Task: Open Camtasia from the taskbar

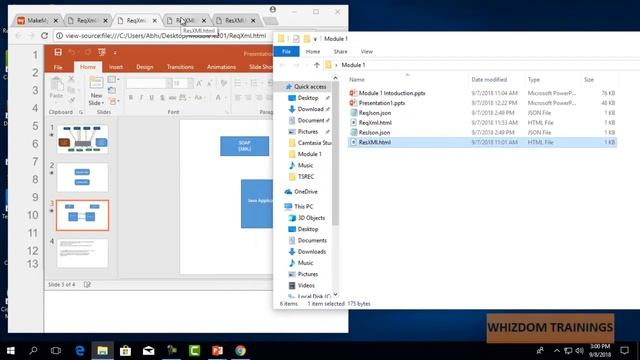Action: click(x=195, y=351)
